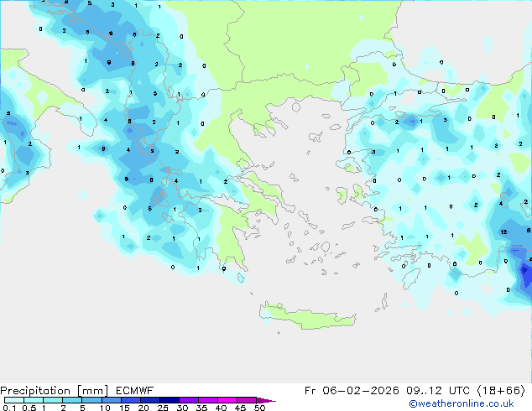Click the '(18+66)' forecast run label
The height and width of the screenshot is (411, 532).
click(502, 391)
